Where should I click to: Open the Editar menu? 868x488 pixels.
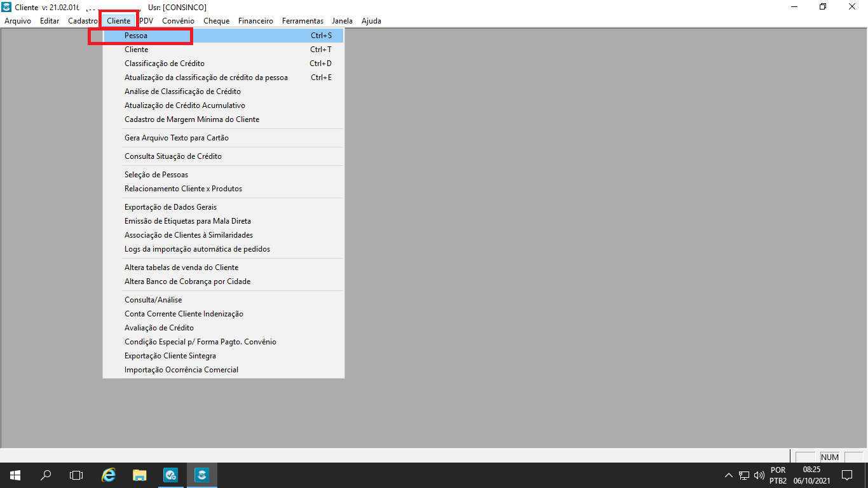(x=50, y=21)
